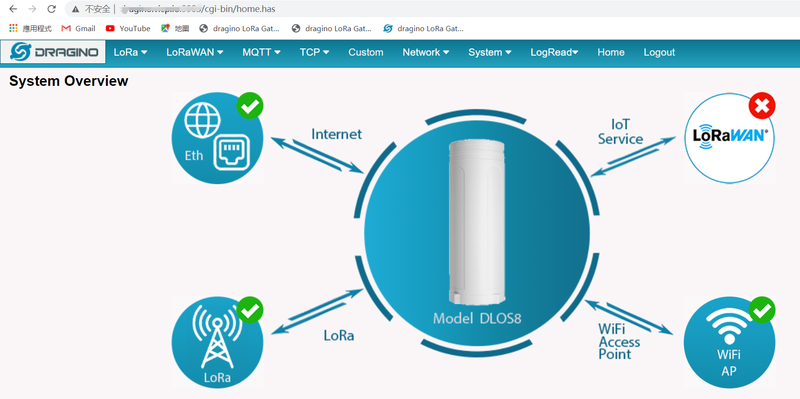800x399 pixels.
Task: Click the Dragino logo in navbar
Action: tap(53, 52)
